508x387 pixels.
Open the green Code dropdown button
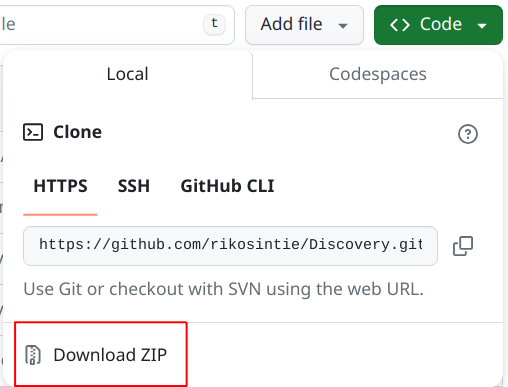[x=438, y=25]
